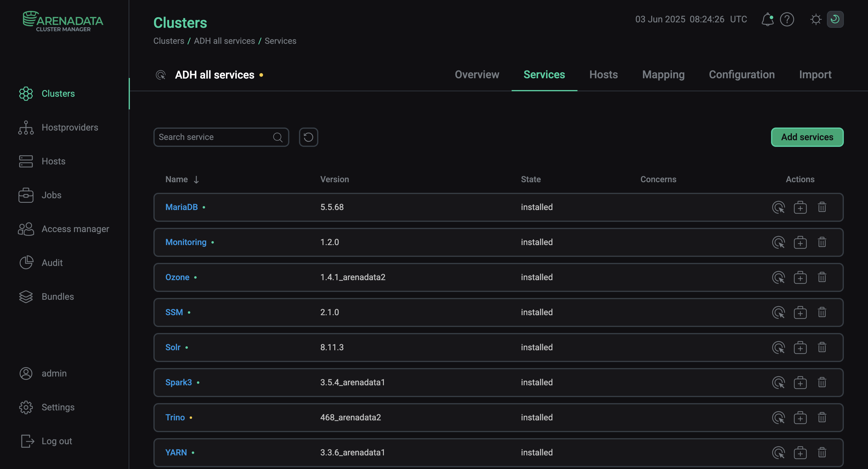Open the Solr service link
Viewport: 868px width, 469px height.
click(x=173, y=347)
